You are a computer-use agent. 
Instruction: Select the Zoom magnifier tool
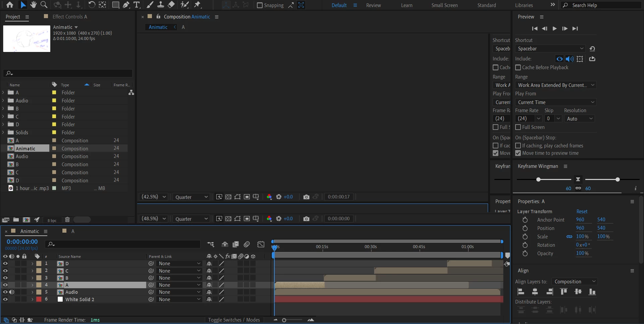click(44, 5)
